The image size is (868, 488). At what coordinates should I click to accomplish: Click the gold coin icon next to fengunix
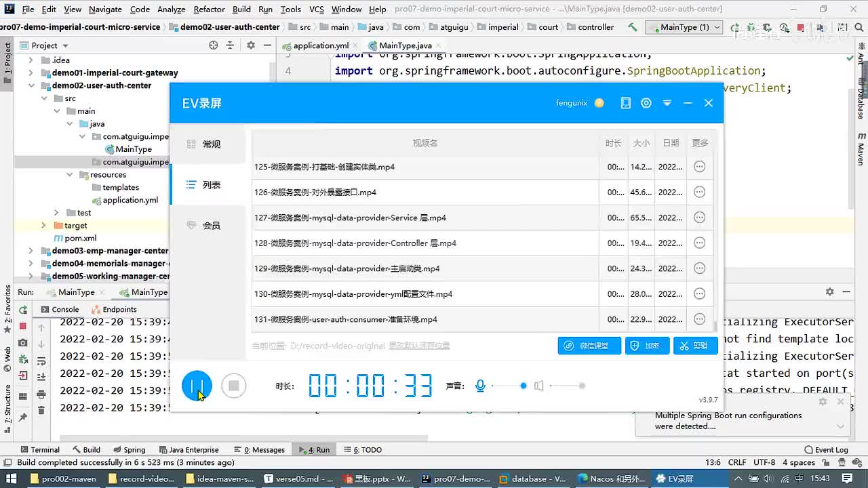click(x=599, y=103)
